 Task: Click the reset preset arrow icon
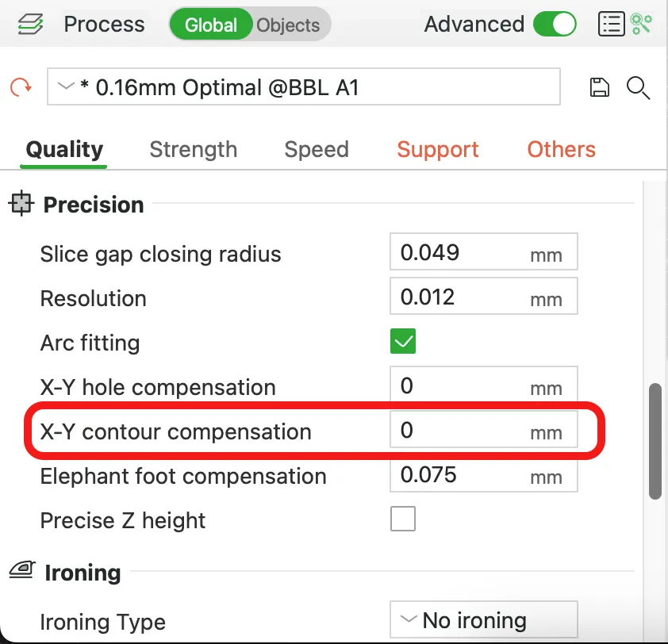21,87
